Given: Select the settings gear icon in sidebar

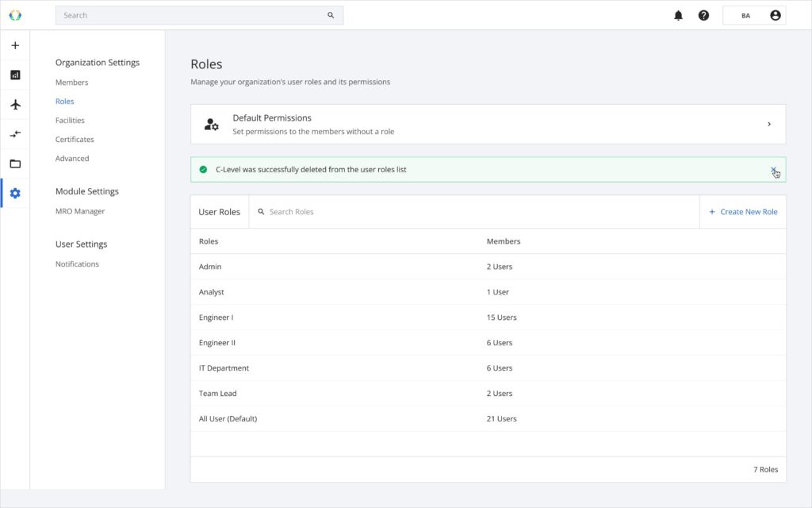Looking at the screenshot, I should (15, 192).
